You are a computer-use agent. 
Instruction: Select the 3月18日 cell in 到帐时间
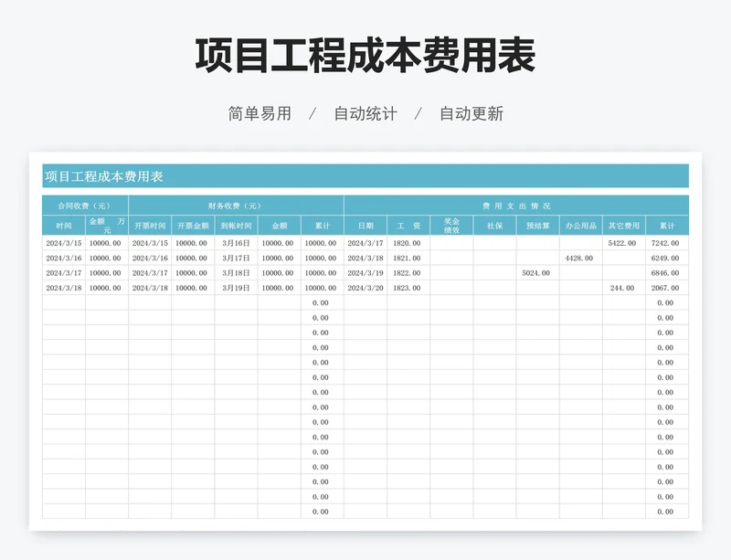236,273
